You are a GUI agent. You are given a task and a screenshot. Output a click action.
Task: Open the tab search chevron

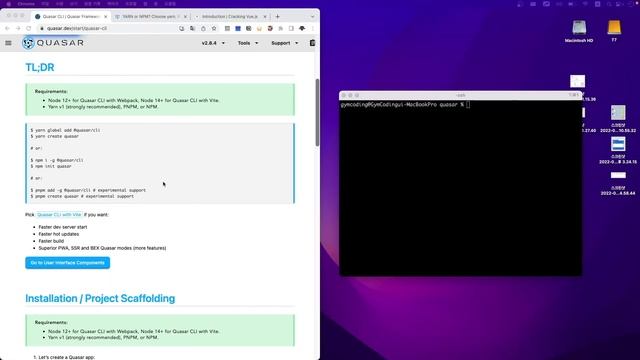[312, 16]
